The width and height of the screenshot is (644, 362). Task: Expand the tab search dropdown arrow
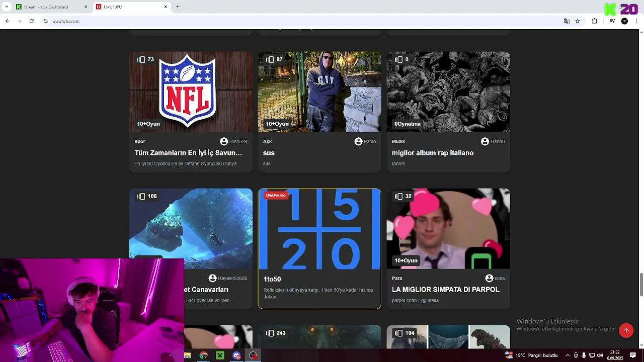pos(7,7)
